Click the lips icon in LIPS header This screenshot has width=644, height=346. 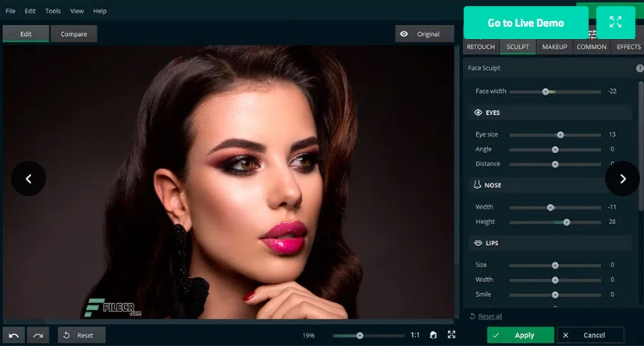point(478,243)
